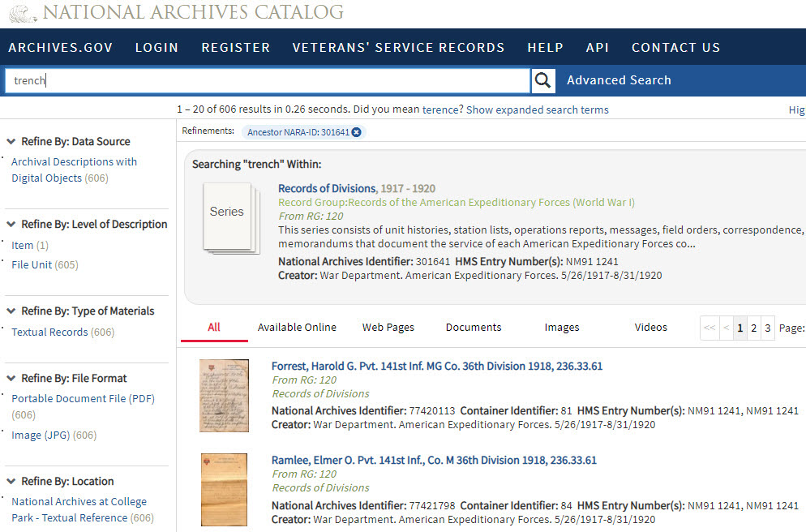Image resolution: width=806 pixels, height=532 pixels.
Task: Switch to the Web Pages tab
Action: (x=388, y=328)
